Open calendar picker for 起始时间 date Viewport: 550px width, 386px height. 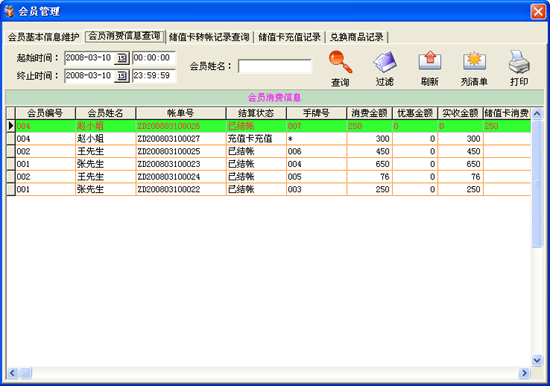(122, 58)
